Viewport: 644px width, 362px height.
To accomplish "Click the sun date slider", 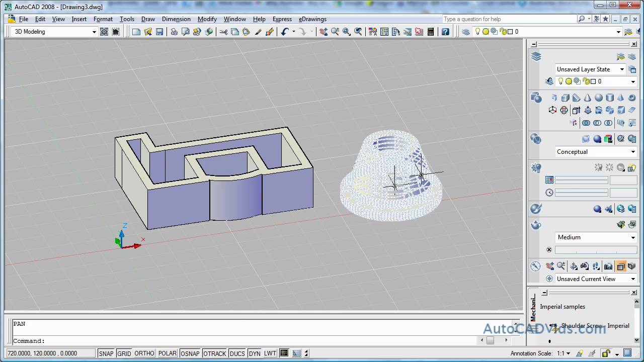I will tap(581, 180).
